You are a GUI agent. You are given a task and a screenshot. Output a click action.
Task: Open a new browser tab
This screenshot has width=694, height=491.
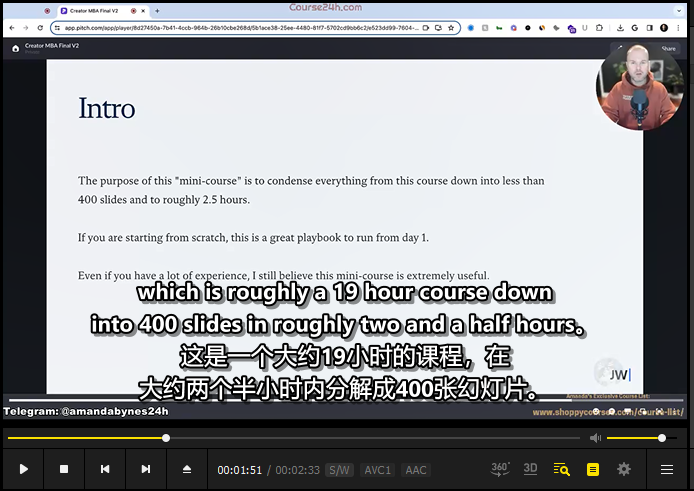(x=157, y=10)
